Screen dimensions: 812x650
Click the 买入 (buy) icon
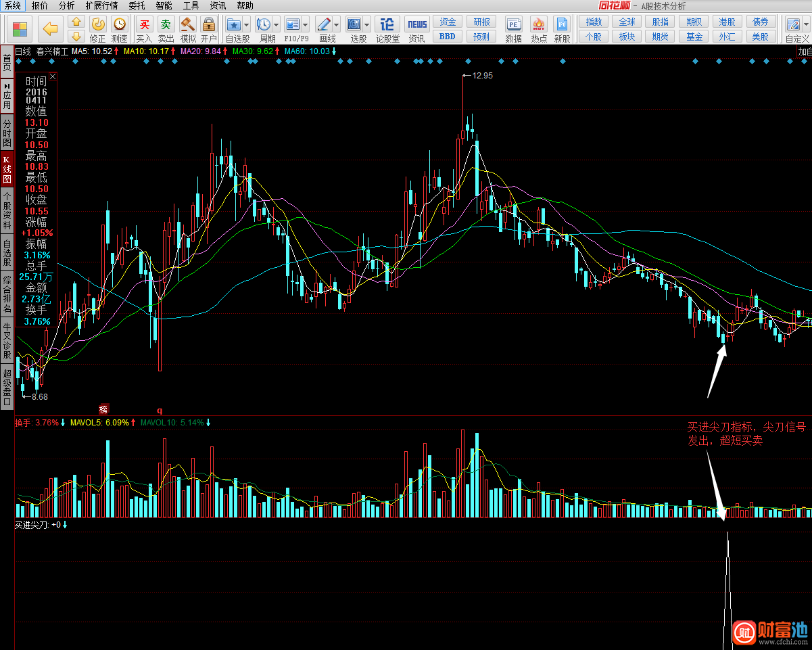[x=144, y=25]
